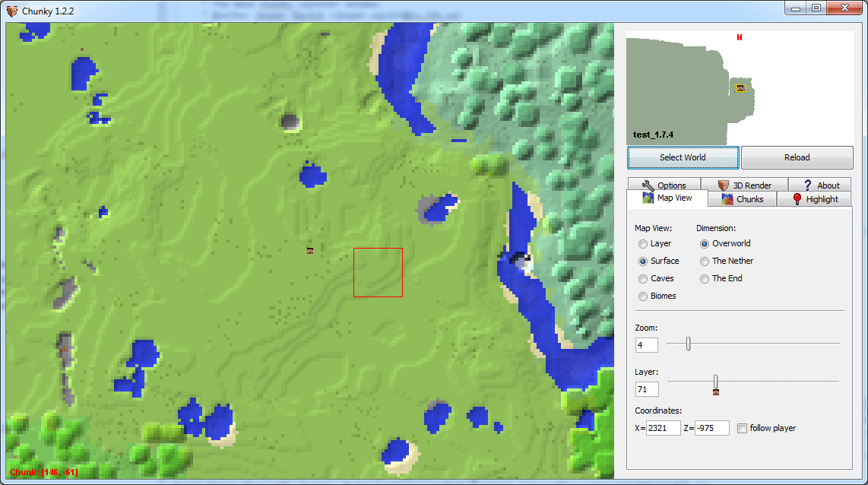
Task: Click the X coordinate field
Action: pyautogui.click(x=664, y=428)
